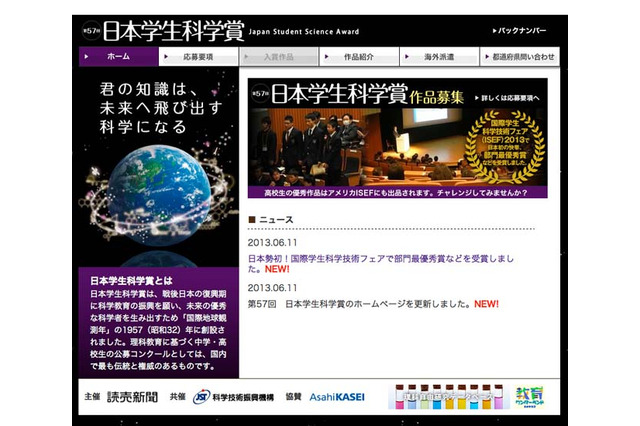Click the 君の知識は slogan text
The width and height of the screenshot is (640, 426).
(161, 108)
